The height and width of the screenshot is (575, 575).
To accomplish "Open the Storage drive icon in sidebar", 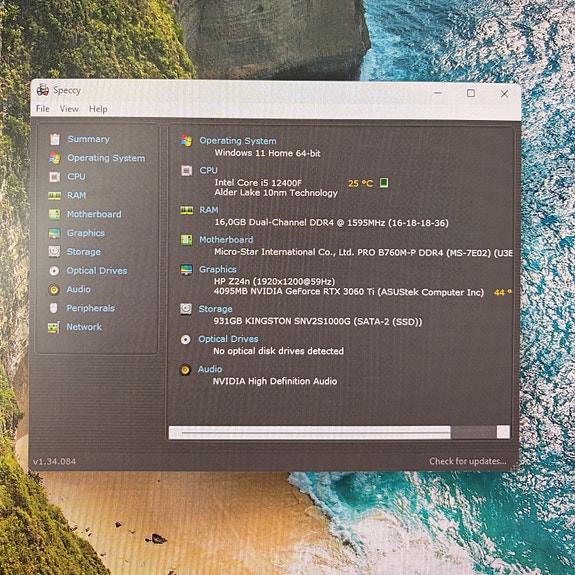I will point(54,252).
